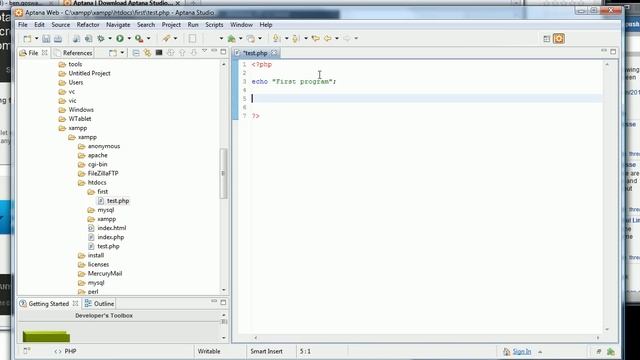Click the Print icon beside Save

pyautogui.click(x=58, y=38)
